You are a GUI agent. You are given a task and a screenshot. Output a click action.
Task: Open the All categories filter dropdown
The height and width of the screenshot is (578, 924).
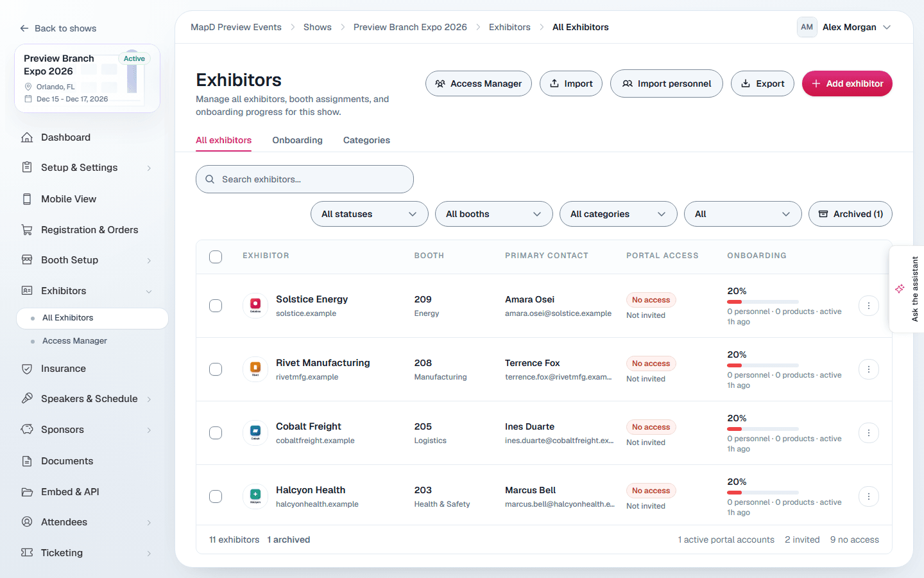click(x=619, y=214)
